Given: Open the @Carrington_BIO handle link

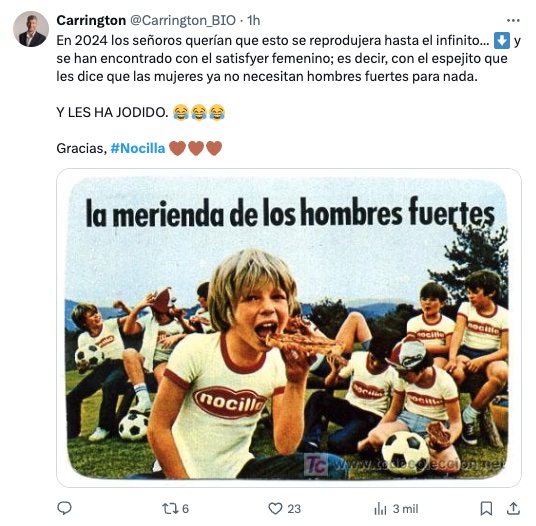Looking at the screenshot, I should [183, 21].
